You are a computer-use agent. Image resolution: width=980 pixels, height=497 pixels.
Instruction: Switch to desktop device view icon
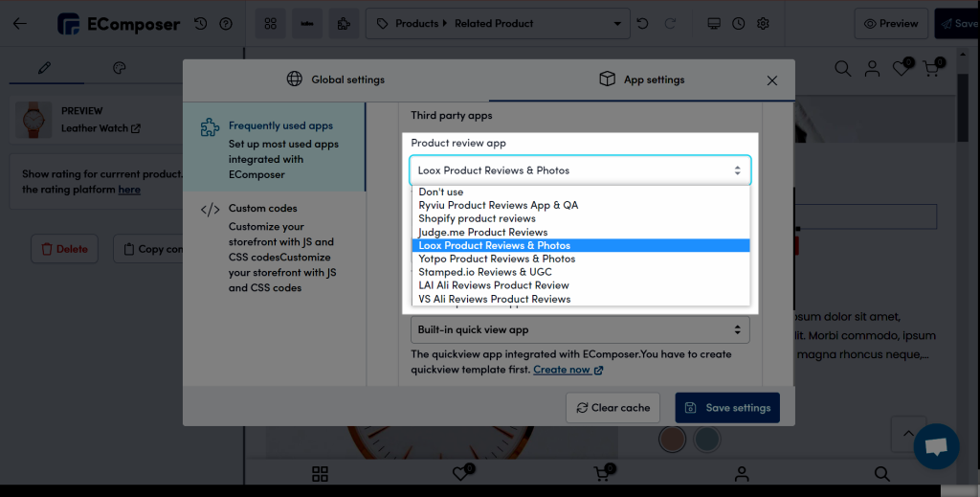(x=714, y=24)
